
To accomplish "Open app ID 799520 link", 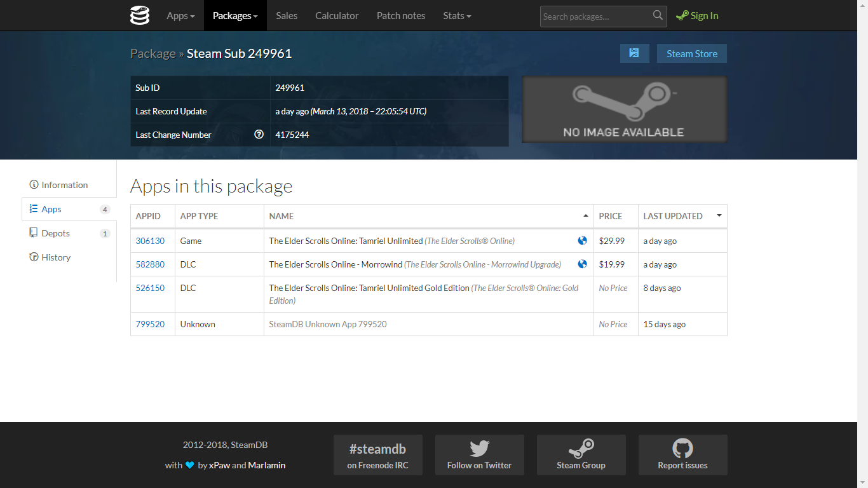I will point(150,324).
